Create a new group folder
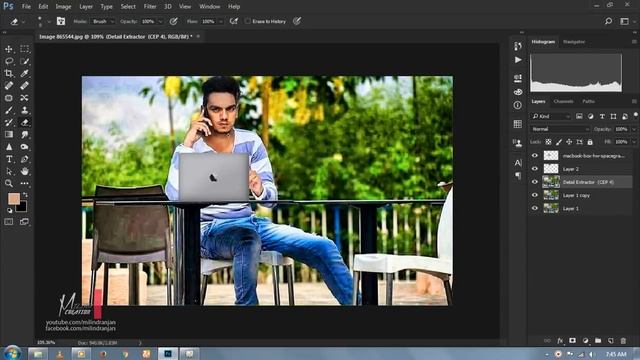Viewport: 640px width, 360px height. coord(598,340)
